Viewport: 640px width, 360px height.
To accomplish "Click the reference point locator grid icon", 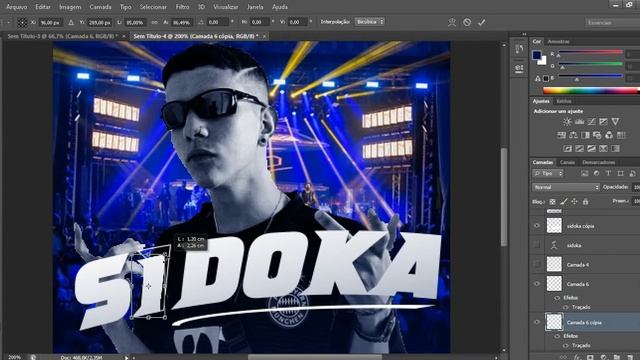I will [x=22, y=22].
